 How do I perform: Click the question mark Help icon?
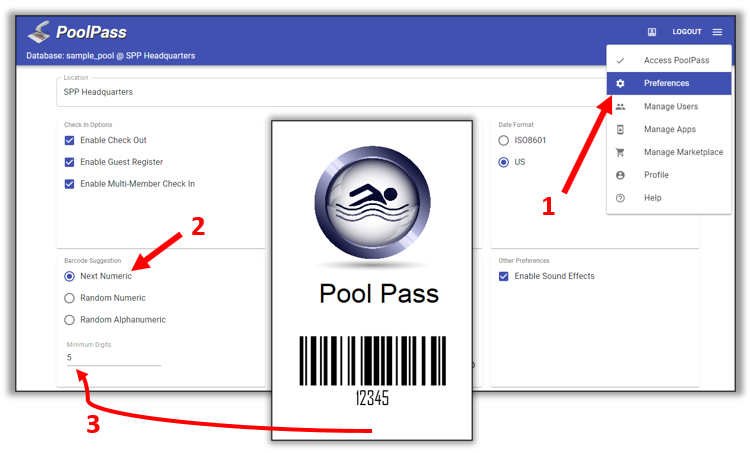tap(620, 198)
